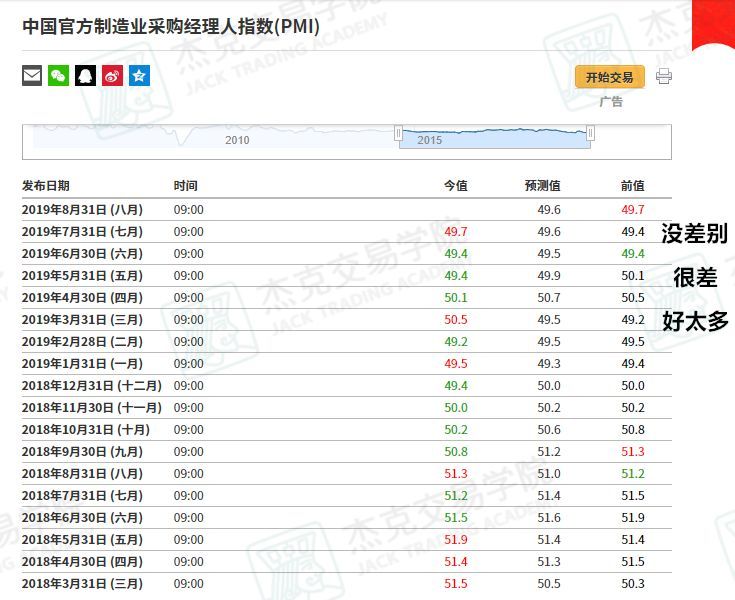This screenshot has height=600, width=735.
Task: Select row 2018年12月31日 (十二月)
Action: pyautogui.click(x=347, y=386)
